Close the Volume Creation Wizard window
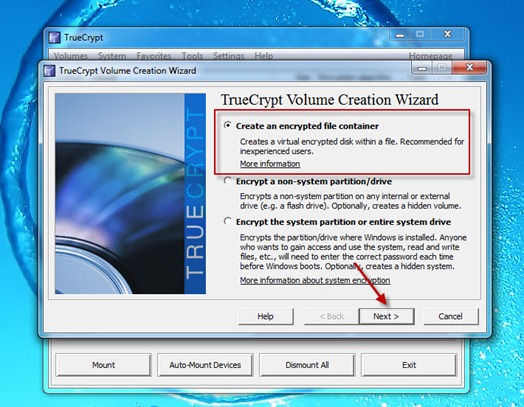 point(469,67)
